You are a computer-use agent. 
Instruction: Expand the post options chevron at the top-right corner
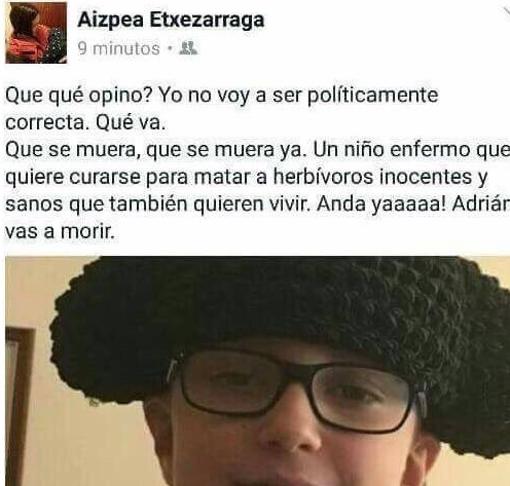[x=506, y=10]
